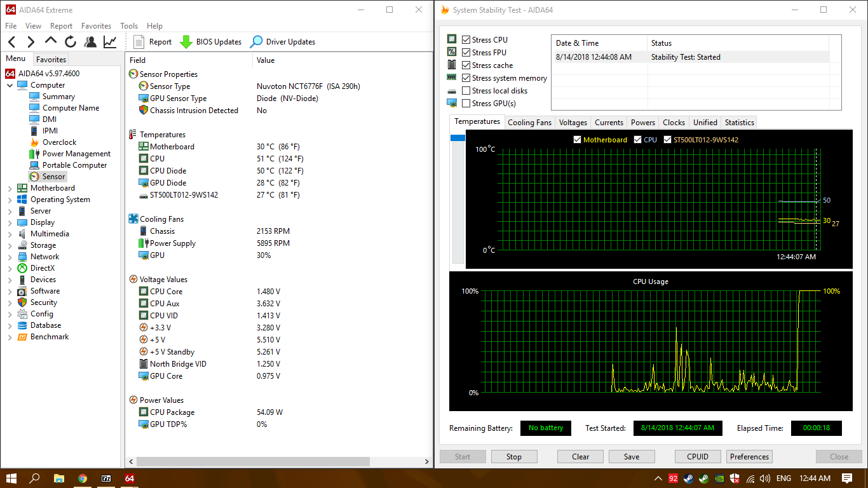
Task: Enable Stress local disks checkbox
Action: 466,91
